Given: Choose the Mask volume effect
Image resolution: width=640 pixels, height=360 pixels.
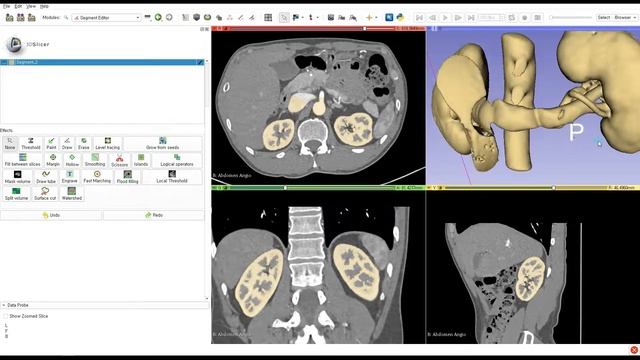Looking at the screenshot, I should pyautogui.click(x=18, y=177).
